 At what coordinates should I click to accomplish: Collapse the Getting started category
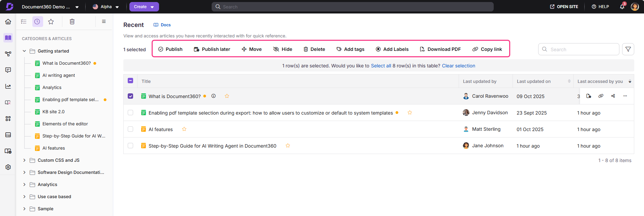click(24, 51)
